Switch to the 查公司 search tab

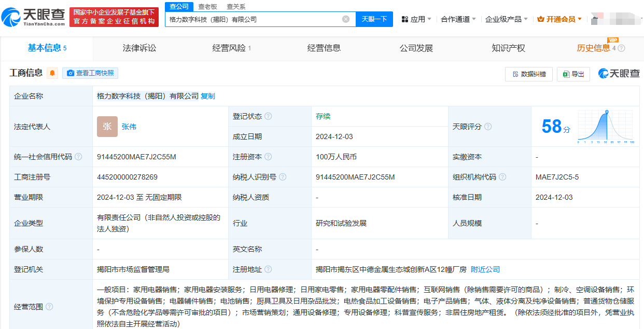tap(179, 6)
